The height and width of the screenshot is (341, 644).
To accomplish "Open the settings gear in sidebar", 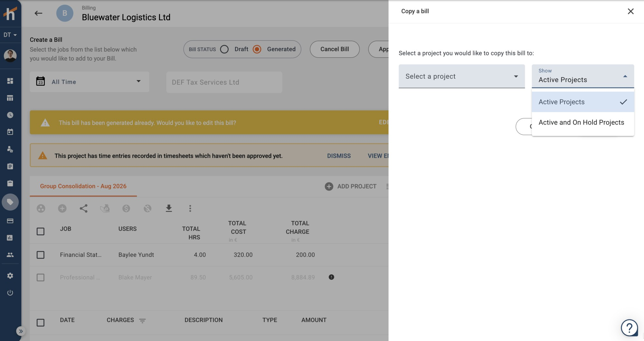I will (x=10, y=276).
